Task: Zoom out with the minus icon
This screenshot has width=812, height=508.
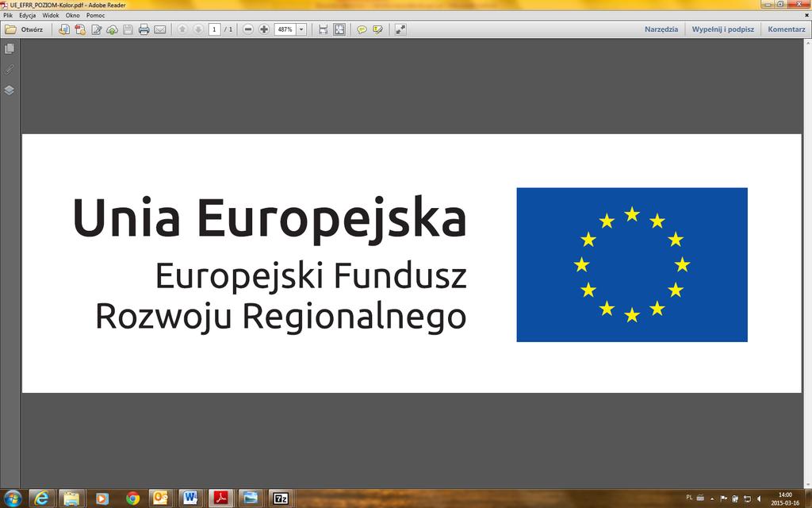Action: click(248, 29)
